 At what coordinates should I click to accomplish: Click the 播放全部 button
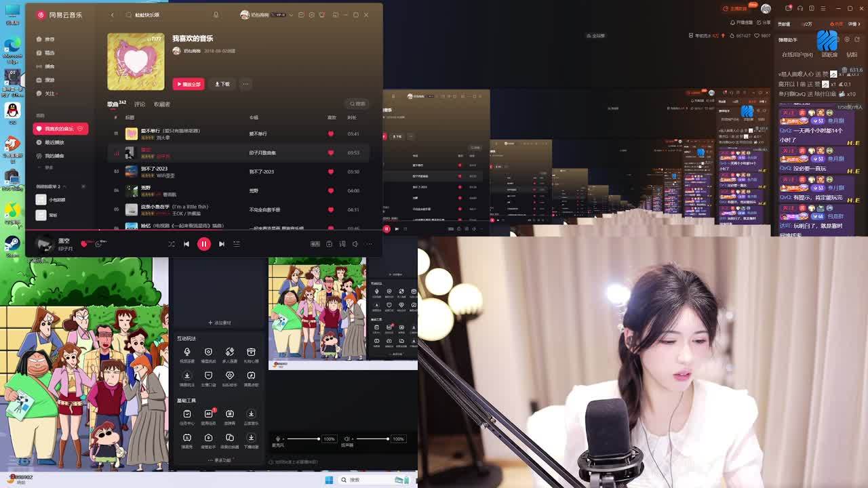[189, 84]
